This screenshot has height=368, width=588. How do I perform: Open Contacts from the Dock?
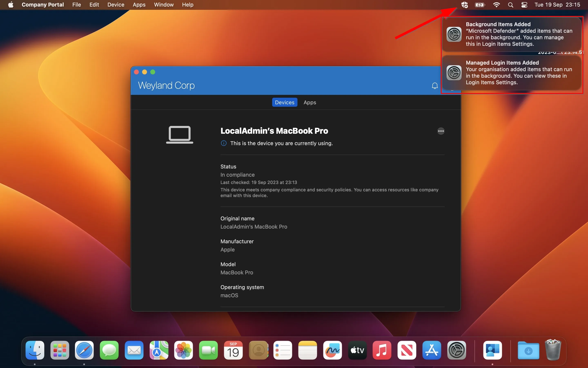pos(258,350)
